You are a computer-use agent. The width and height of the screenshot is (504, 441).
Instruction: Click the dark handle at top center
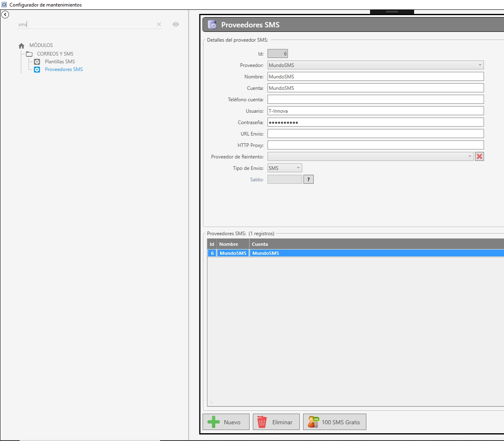(x=392, y=12)
